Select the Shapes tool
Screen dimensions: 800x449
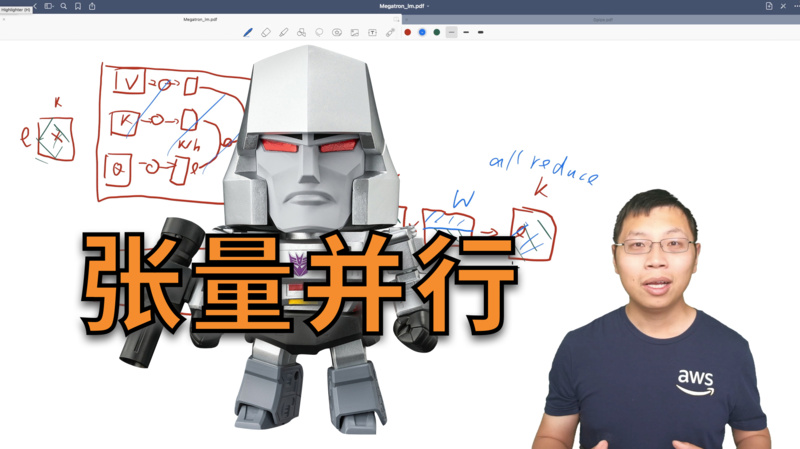click(302, 32)
